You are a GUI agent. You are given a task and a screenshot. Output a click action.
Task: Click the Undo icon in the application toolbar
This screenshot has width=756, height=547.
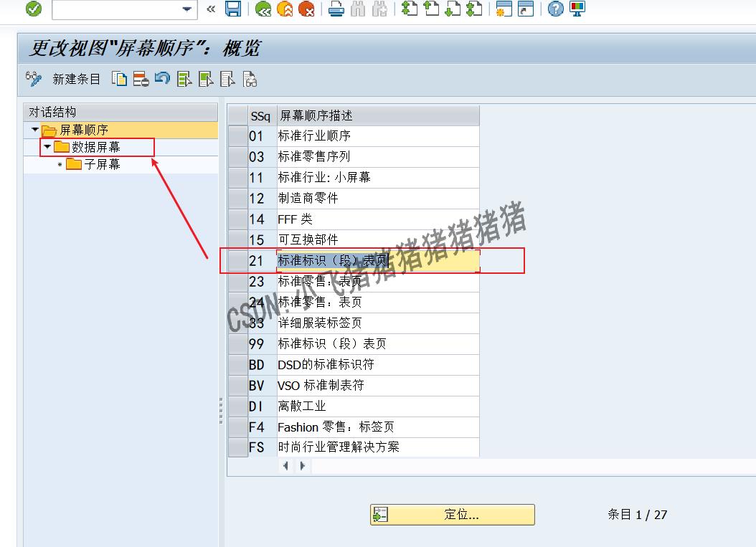162,79
